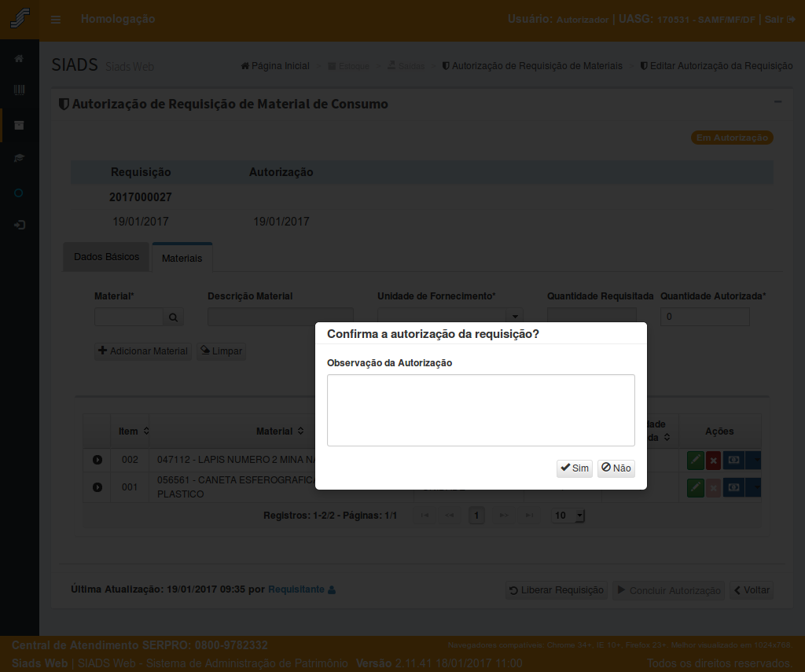This screenshot has height=672, width=805.
Task: Go to first page in paginator
Action: point(425,516)
